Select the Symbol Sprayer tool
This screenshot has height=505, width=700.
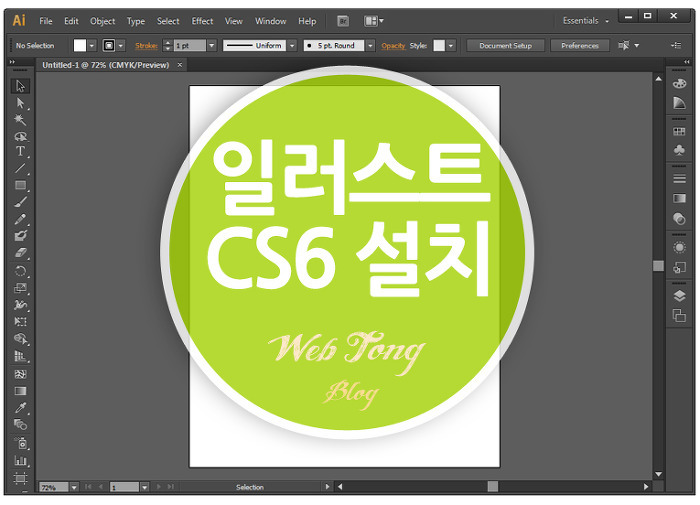(x=20, y=443)
